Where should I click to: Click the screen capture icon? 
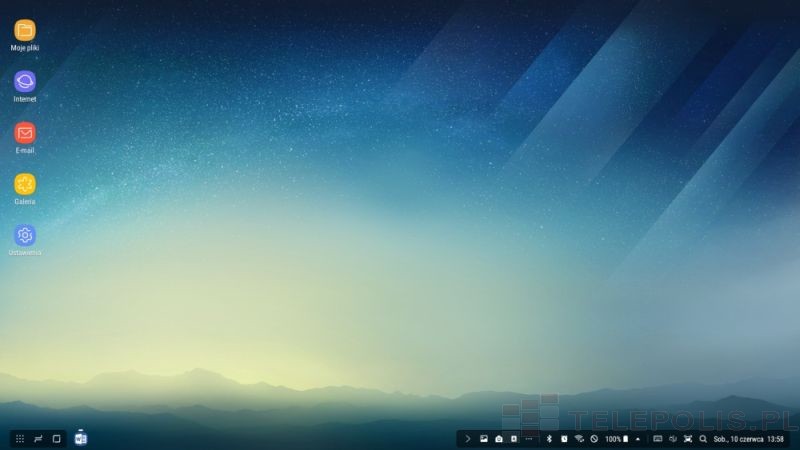tap(688, 439)
